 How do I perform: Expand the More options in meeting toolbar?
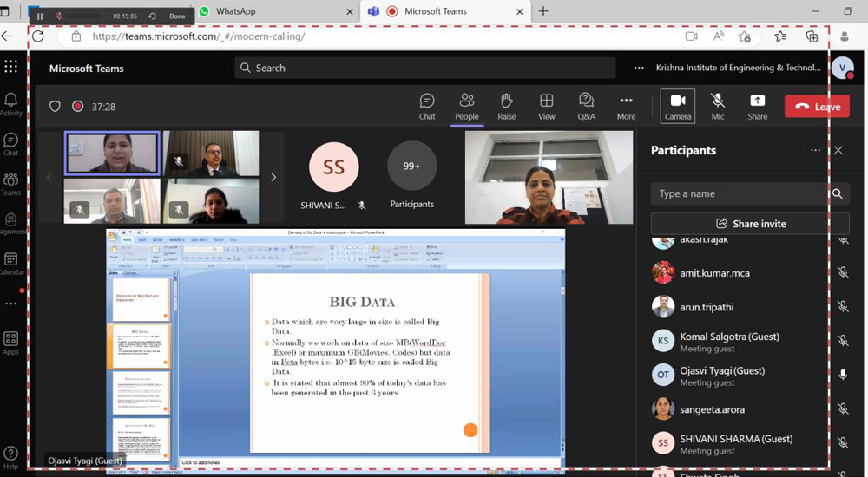[626, 107]
